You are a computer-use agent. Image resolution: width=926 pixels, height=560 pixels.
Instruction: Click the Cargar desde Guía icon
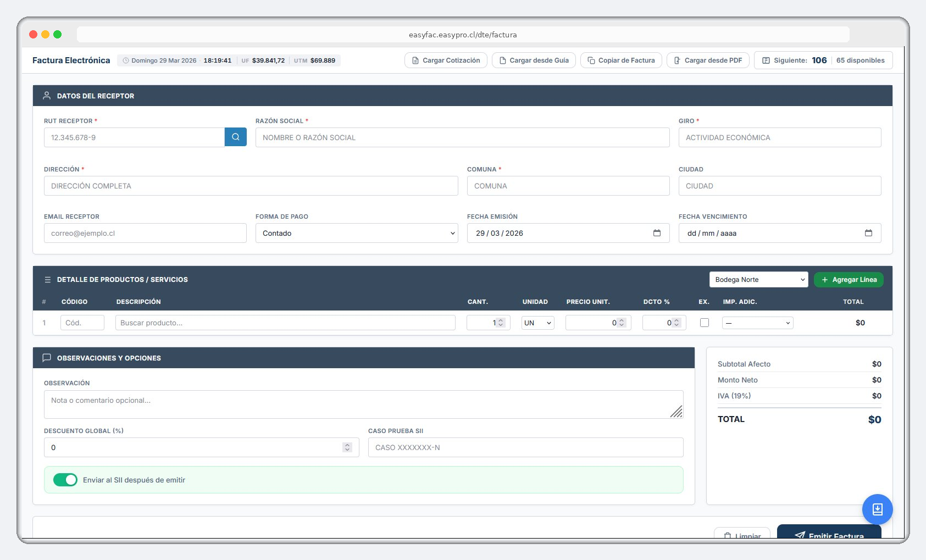coord(503,60)
